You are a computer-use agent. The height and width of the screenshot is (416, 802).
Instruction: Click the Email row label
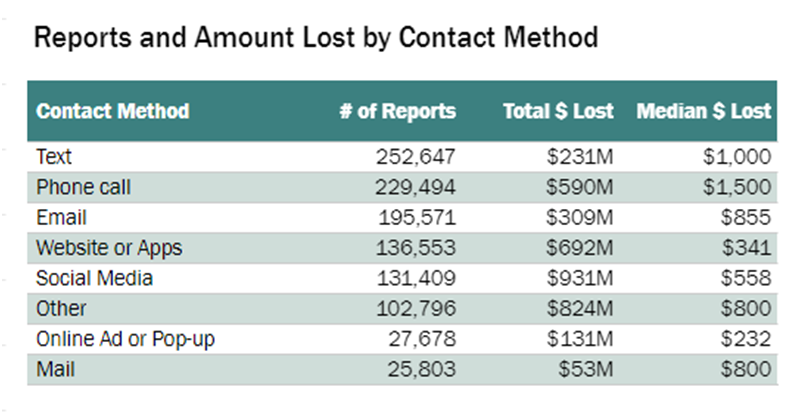(61, 217)
